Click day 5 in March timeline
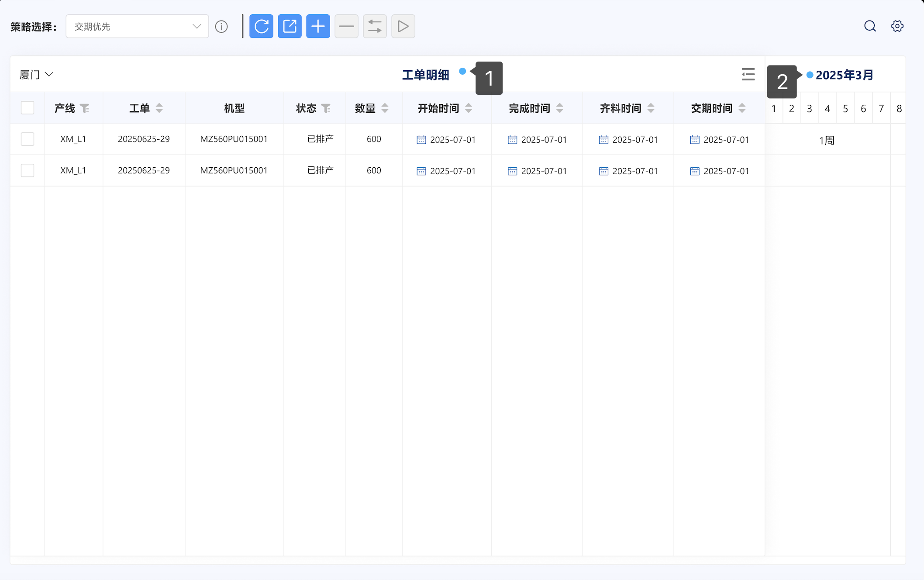This screenshot has height=580, width=924. [845, 109]
